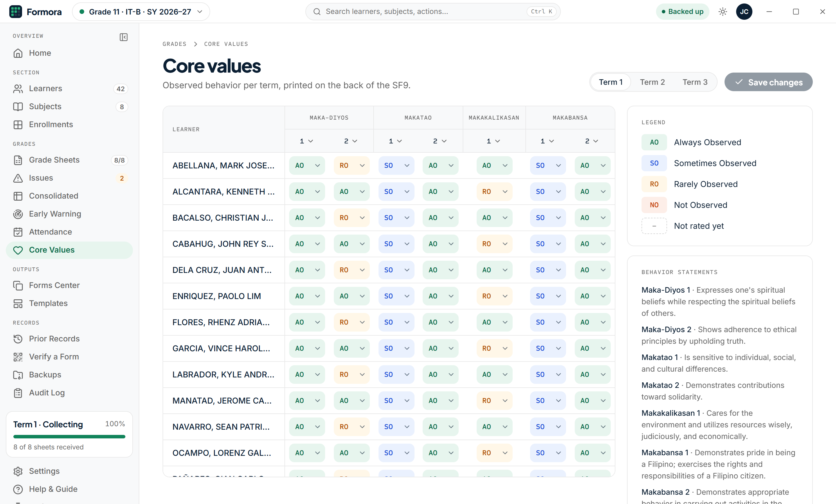836x504 pixels.
Task: Collapse the sidebar panel icon
Action: point(123,37)
